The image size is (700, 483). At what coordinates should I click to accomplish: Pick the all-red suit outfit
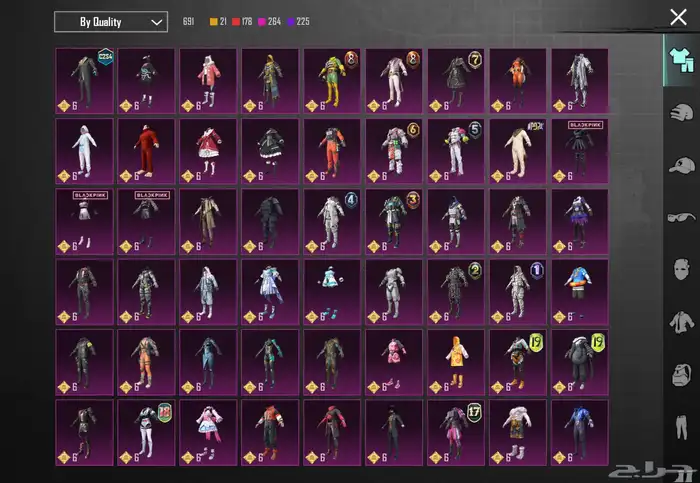pyautogui.click(x=147, y=151)
